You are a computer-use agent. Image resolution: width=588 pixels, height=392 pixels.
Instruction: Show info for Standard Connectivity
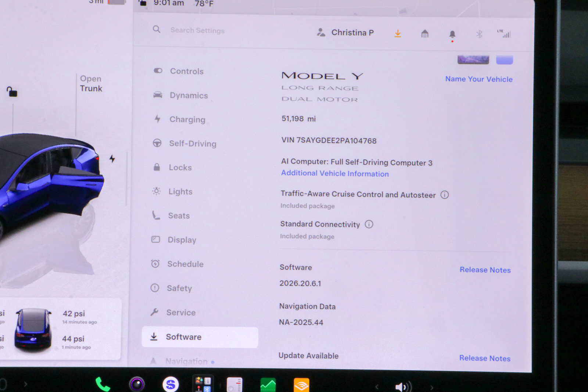tap(369, 224)
